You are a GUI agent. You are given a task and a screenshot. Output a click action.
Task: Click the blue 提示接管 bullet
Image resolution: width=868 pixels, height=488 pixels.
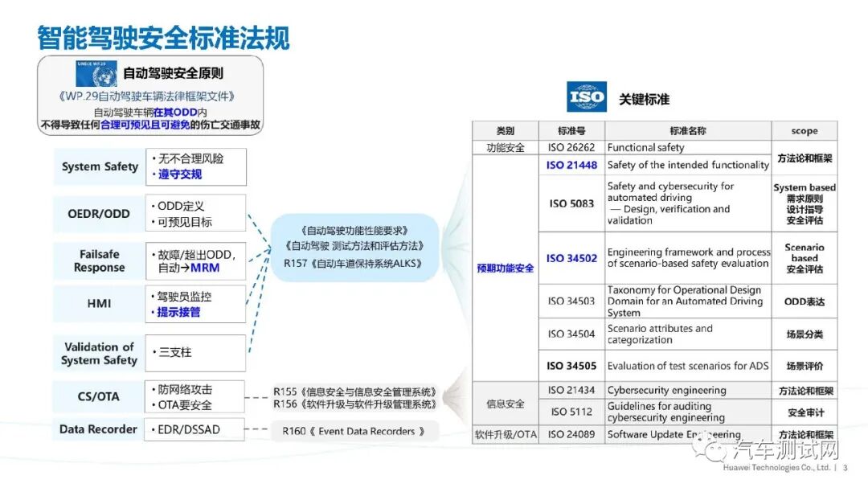click(176, 312)
